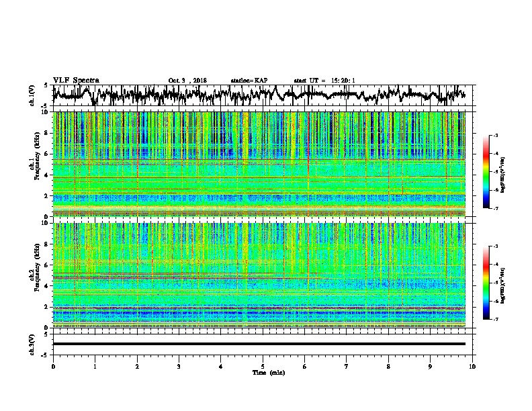Image resolution: width=532 pixels, height=411 pixels.
Task: Click time axis end tick label "10"
Action: 472,367
